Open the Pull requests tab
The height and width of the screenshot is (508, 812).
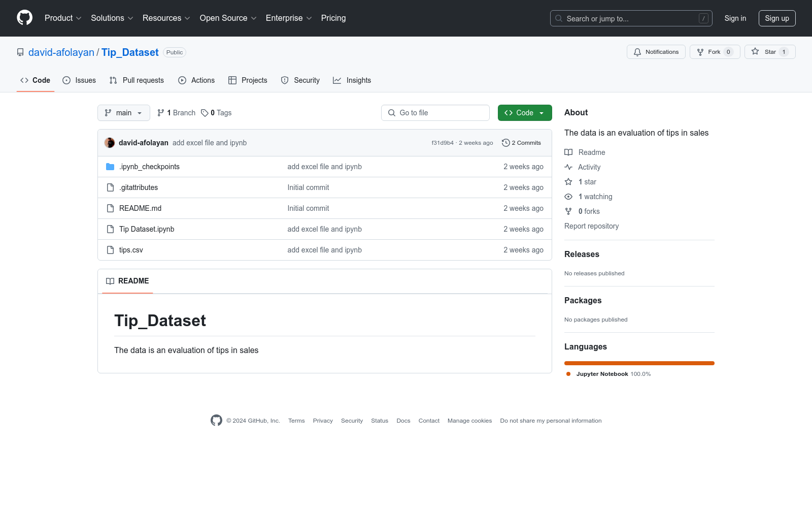pyautogui.click(x=137, y=80)
